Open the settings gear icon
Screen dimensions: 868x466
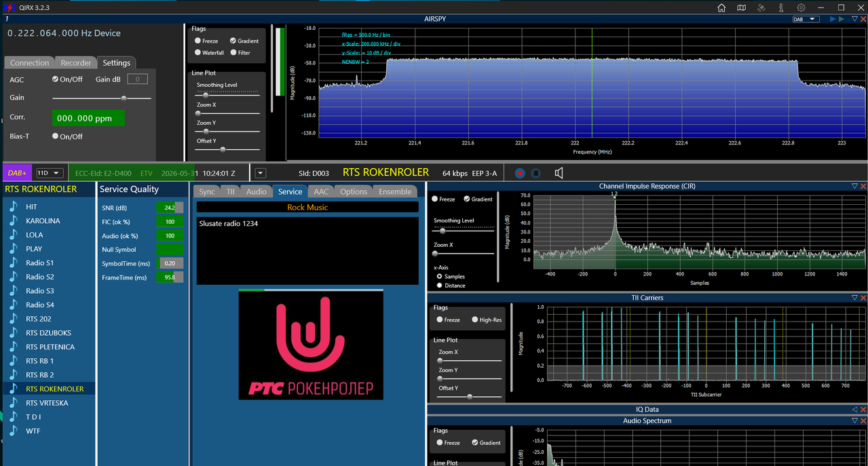(x=801, y=7)
